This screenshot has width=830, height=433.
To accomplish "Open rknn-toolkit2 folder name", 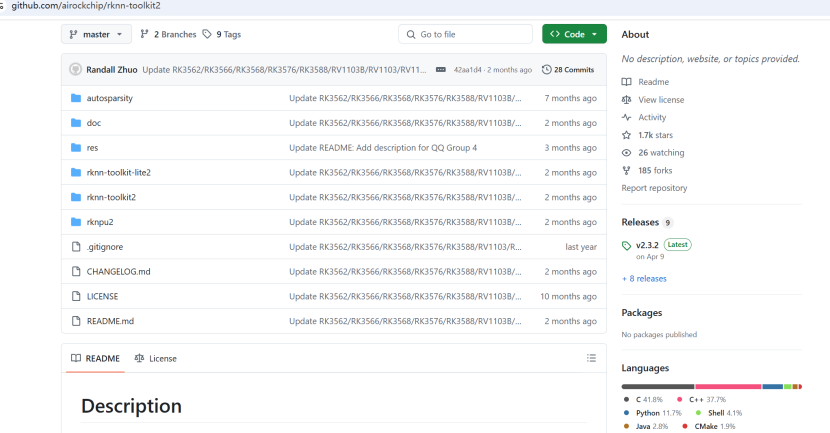I will (111, 197).
